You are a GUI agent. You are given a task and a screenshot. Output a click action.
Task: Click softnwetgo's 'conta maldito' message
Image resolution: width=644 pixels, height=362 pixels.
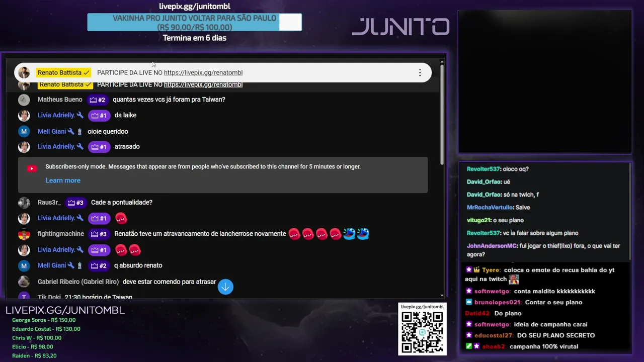[554, 291]
